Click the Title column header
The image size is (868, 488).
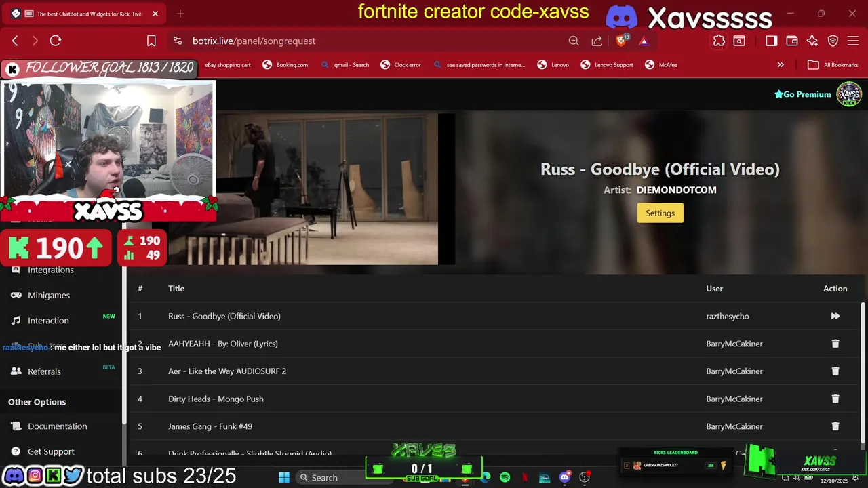[176, 289]
